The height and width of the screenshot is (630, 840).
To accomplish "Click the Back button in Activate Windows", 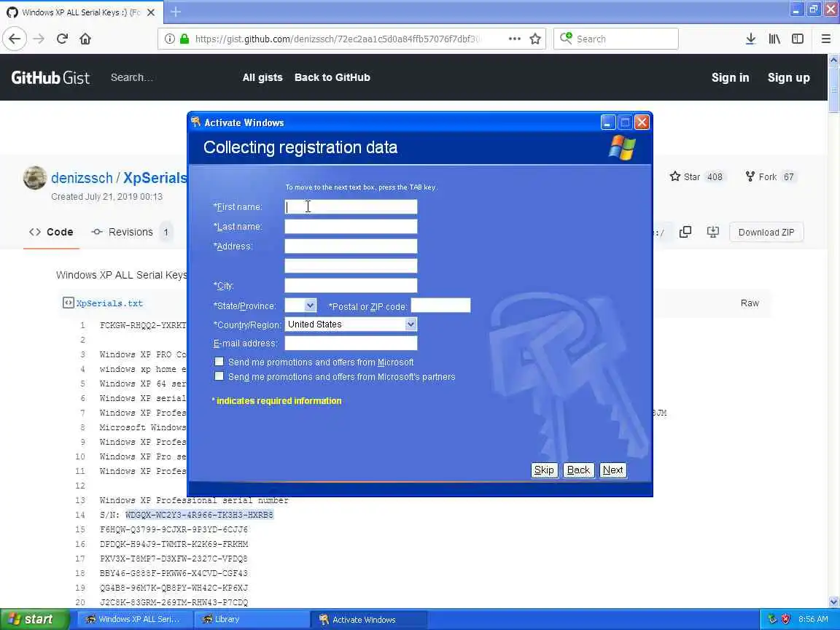I will [x=578, y=470].
